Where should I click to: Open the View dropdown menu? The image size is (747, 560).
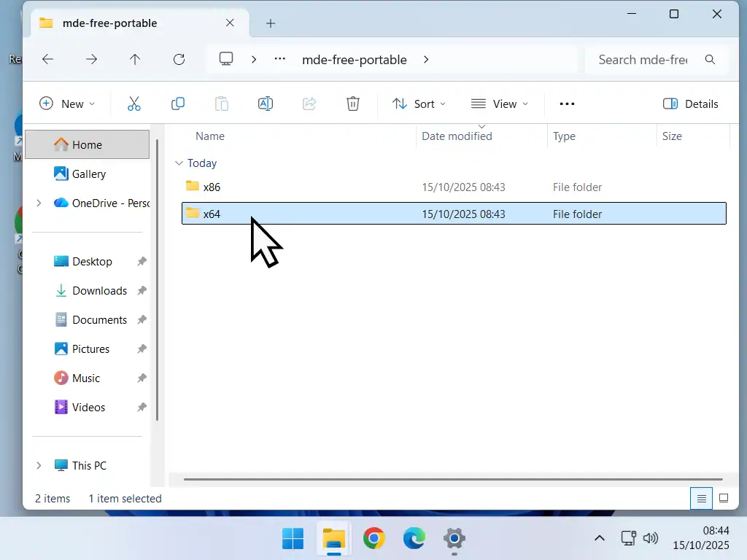click(500, 104)
